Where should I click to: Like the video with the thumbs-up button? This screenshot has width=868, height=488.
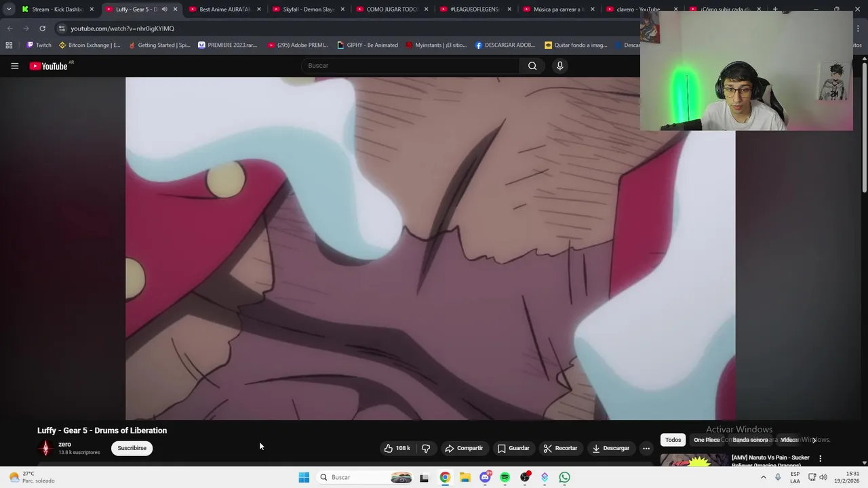point(397,448)
